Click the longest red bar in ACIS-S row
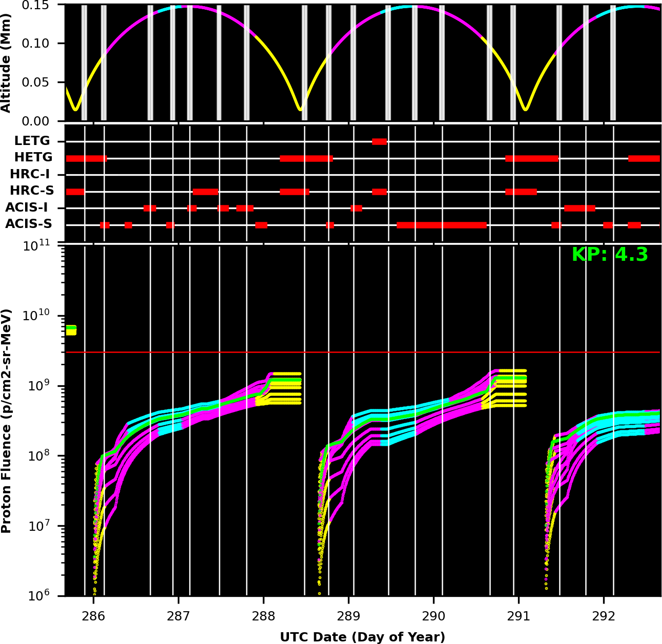Image resolution: width=662 pixels, height=644 pixels. point(441,225)
